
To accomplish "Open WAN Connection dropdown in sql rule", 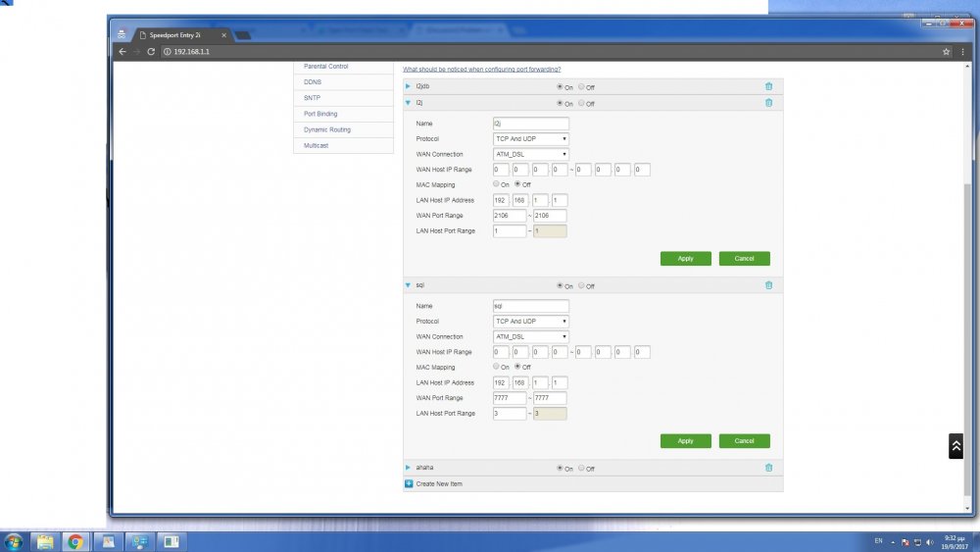I will (530, 336).
